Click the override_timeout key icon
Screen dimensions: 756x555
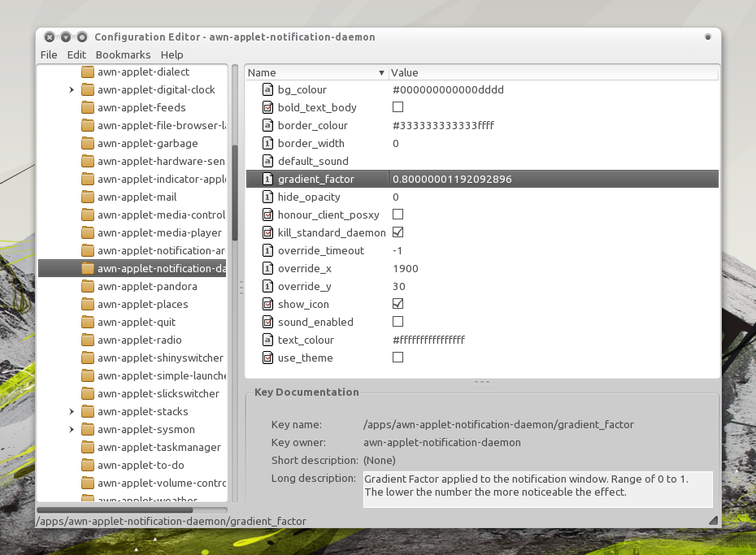(267, 250)
